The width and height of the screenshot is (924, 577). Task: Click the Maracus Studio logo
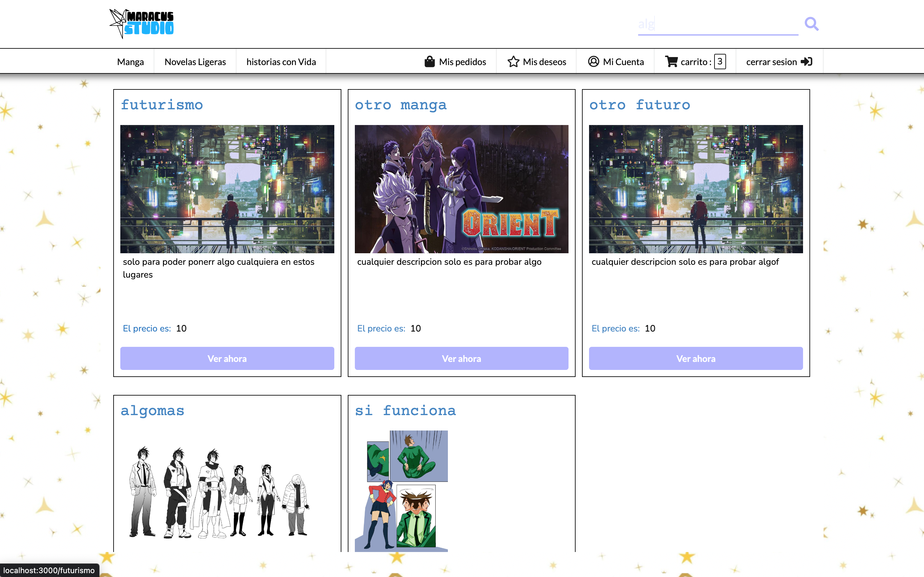click(142, 24)
